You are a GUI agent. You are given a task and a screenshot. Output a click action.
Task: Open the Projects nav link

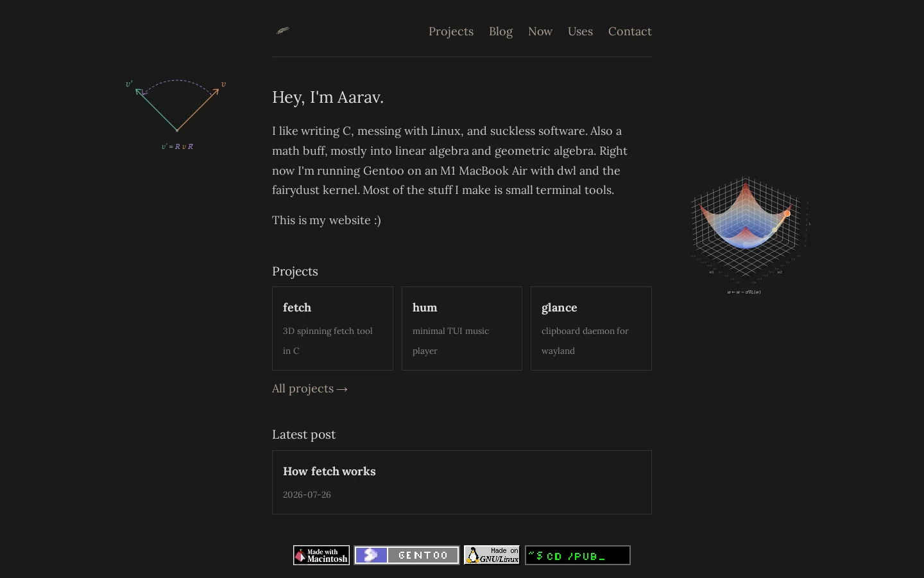[x=451, y=31]
